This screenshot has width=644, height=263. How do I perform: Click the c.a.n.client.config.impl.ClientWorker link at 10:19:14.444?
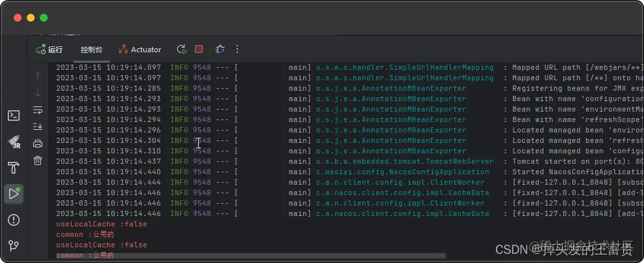tap(400, 183)
